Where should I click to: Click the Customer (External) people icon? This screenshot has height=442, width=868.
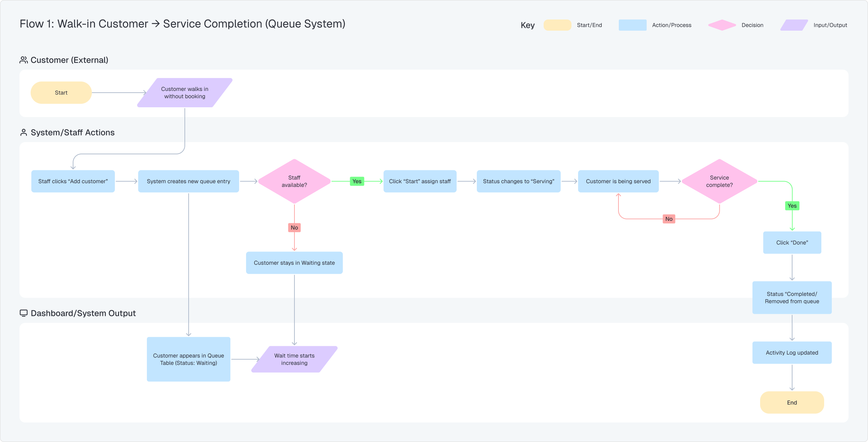(x=24, y=60)
